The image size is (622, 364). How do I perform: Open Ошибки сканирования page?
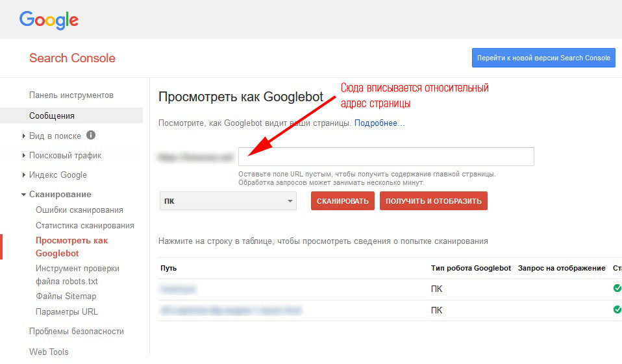[79, 210]
